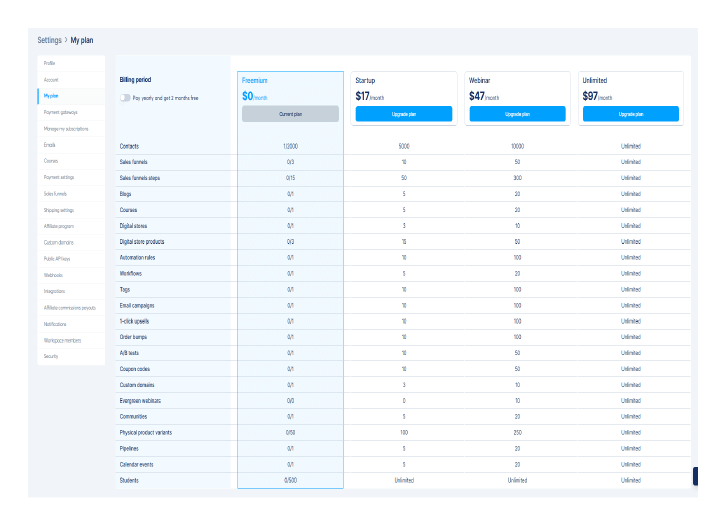The width and height of the screenshot is (724, 520).
Task: Click the Webinar Physical product variants value 250
Action: coord(518,433)
